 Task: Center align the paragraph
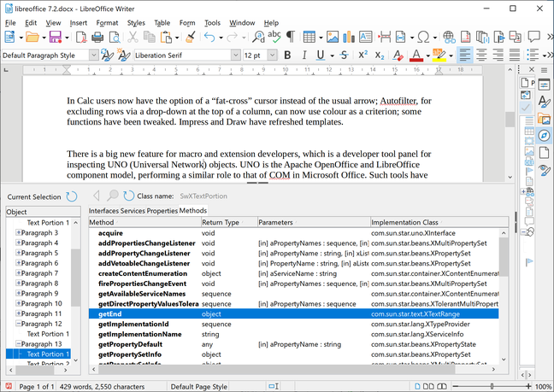(481, 55)
